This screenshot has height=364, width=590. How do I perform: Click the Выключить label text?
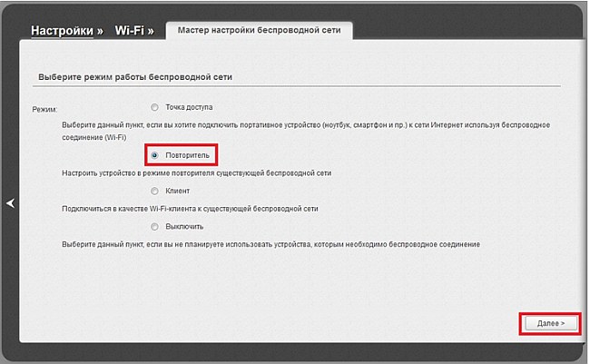184,226
